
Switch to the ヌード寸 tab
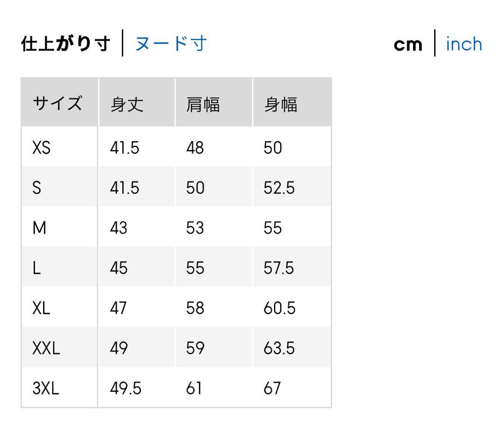click(171, 44)
